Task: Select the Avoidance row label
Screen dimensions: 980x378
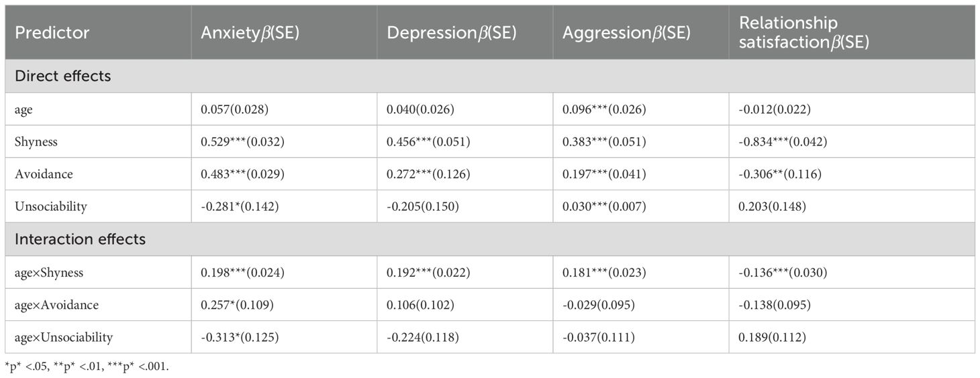Action: (x=44, y=174)
